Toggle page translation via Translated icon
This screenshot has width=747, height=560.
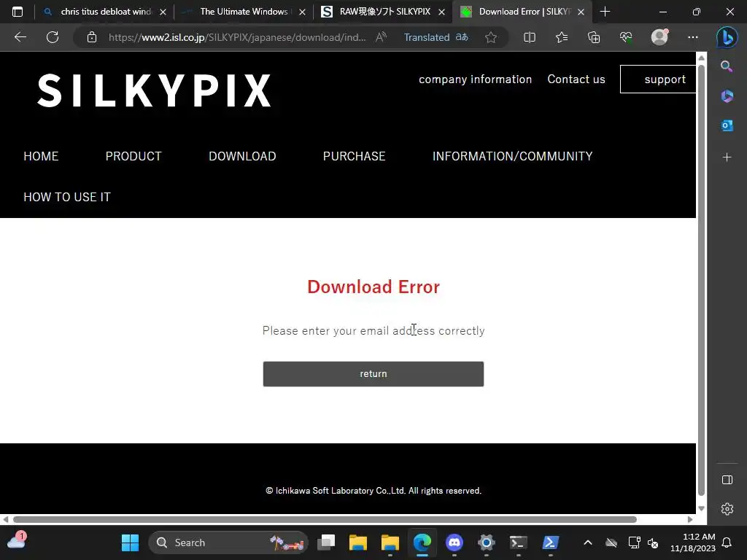point(436,37)
